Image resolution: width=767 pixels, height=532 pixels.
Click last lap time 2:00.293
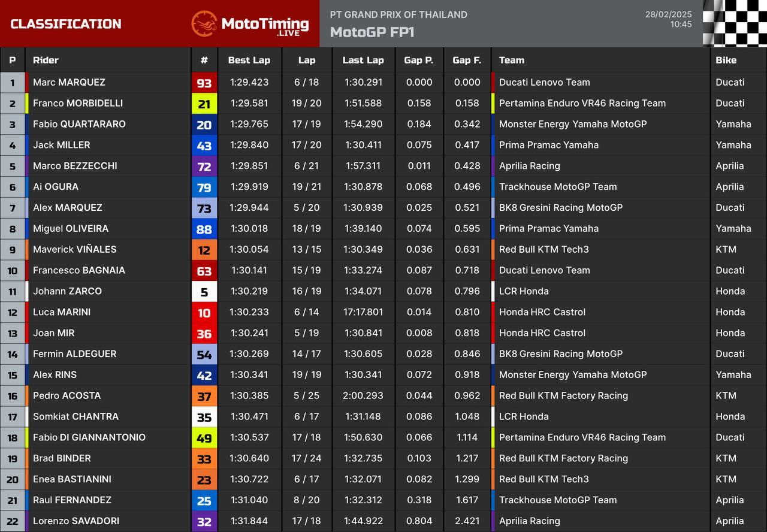click(363, 395)
